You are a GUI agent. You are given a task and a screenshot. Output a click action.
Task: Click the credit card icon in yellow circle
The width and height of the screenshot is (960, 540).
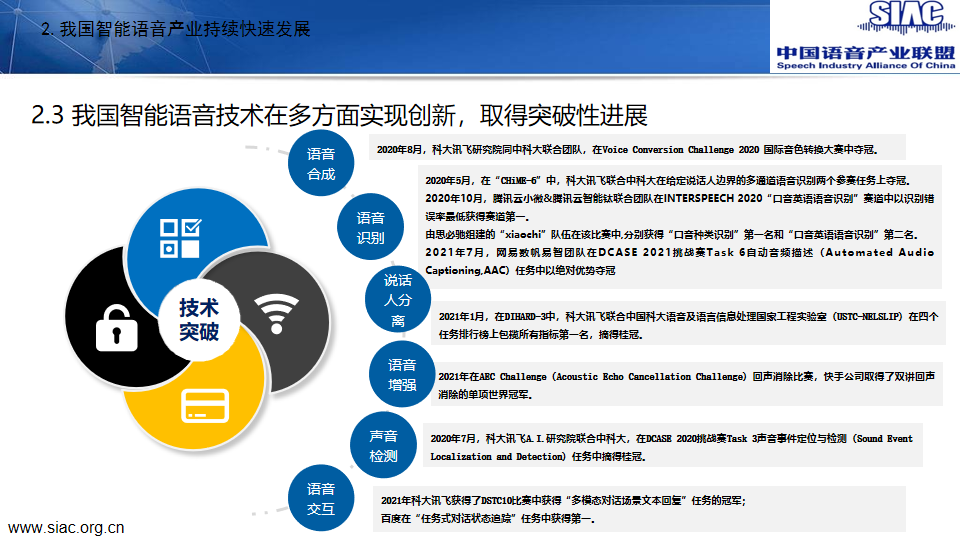(x=204, y=406)
